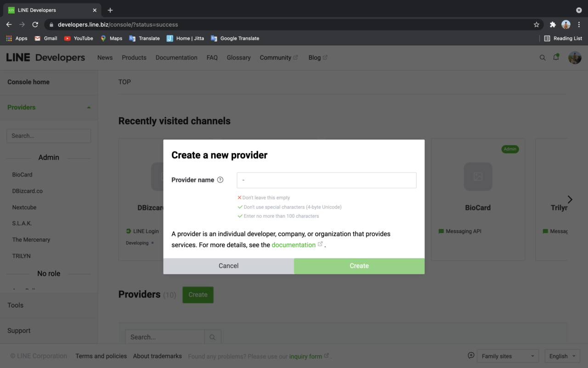The height and width of the screenshot is (368, 588).
Task: Click the next arrow in channels carousel
Action: 570,199
